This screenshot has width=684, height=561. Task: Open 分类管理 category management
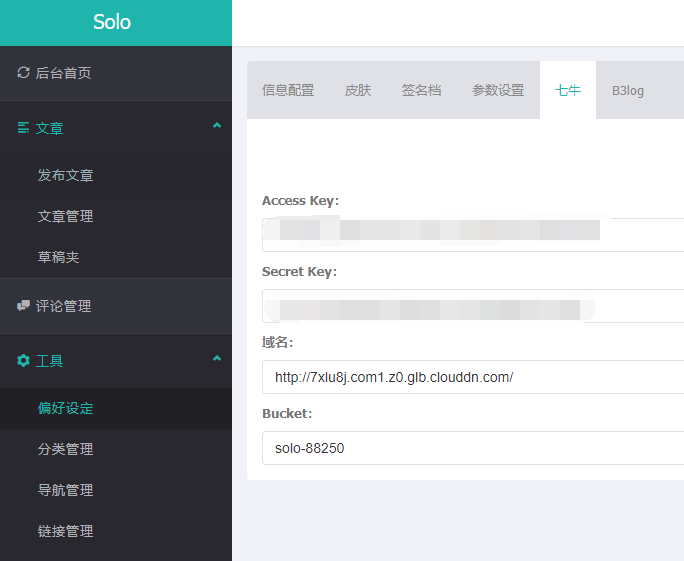pos(66,449)
